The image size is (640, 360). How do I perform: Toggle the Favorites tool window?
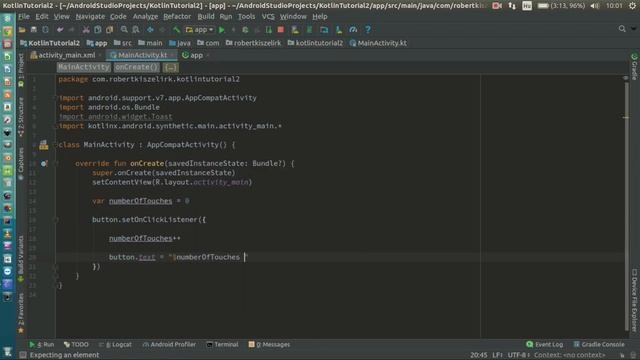[x=21, y=313]
